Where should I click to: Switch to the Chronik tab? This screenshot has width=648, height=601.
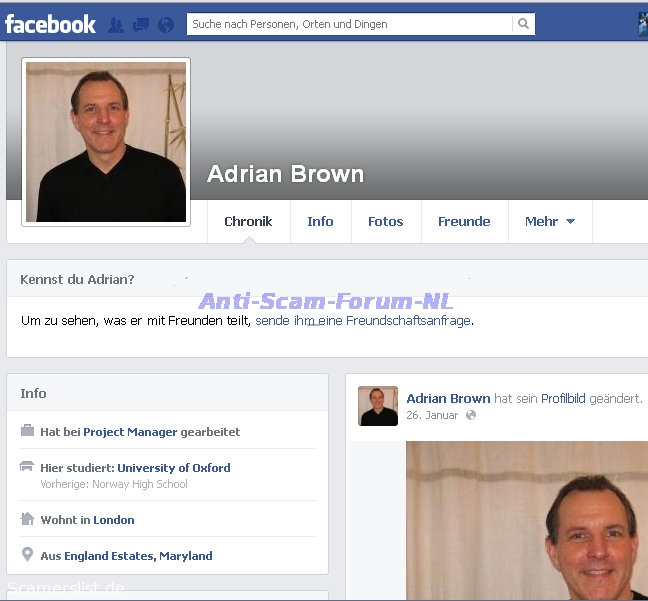click(x=248, y=222)
